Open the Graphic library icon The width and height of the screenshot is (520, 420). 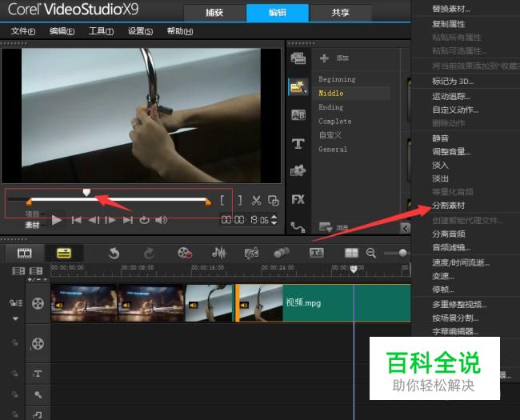298,170
